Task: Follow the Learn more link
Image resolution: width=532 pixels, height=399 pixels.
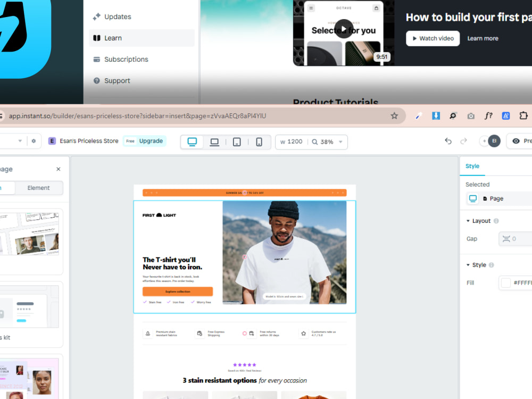Action: tap(483, 38)
